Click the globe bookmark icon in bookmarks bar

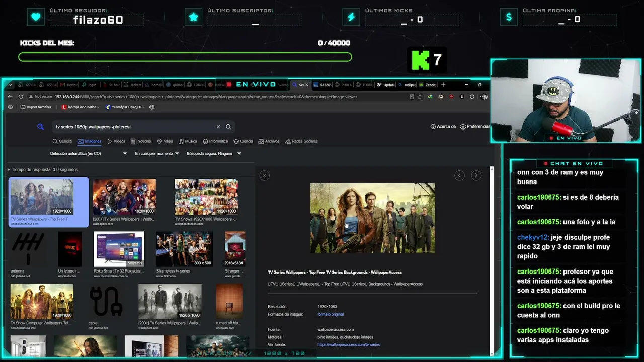tap(152, 107)
